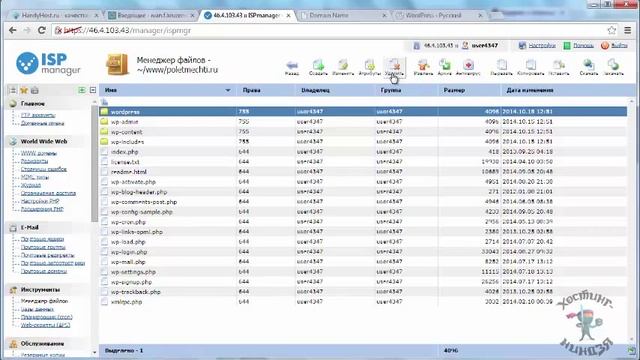Click the wp-includes folder icon
The image size is (640, 360).
pos(104,142)
